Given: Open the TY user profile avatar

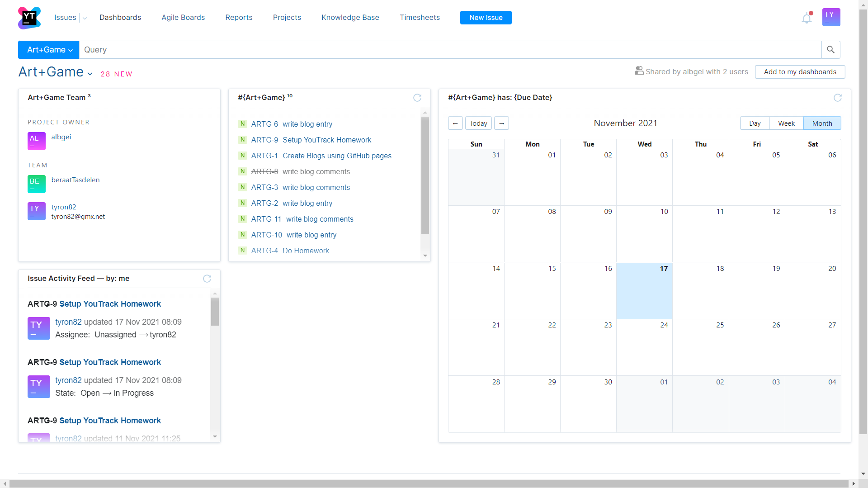Looking at the screenshot, I should pos(831,17).
